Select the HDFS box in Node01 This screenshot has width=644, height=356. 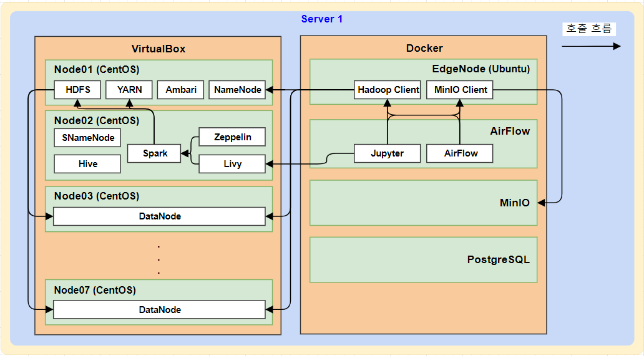pyautogui.click(x=77, y=90)
